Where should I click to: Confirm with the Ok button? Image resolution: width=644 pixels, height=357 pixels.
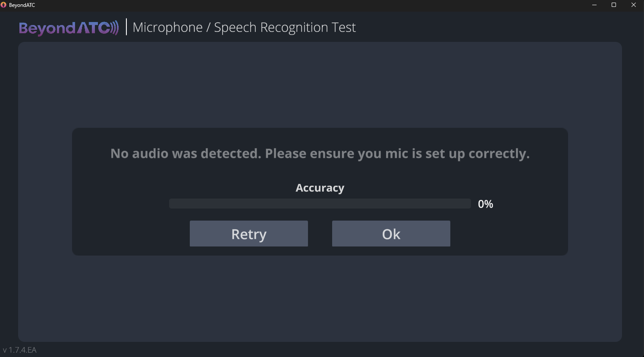(x=391, y=234)
